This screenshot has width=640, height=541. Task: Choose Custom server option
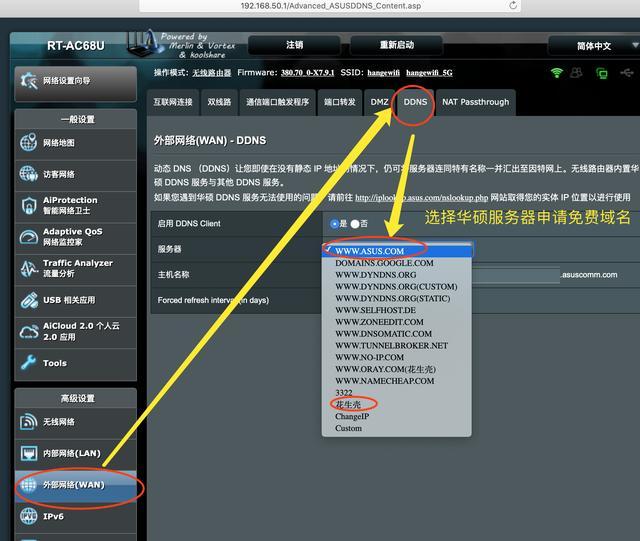click(397, 428)
